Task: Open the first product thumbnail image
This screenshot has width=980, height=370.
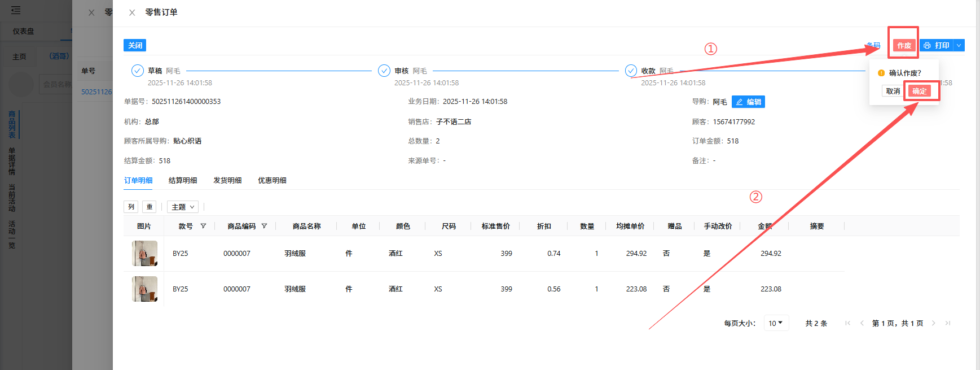Action: tap(144, 253)
